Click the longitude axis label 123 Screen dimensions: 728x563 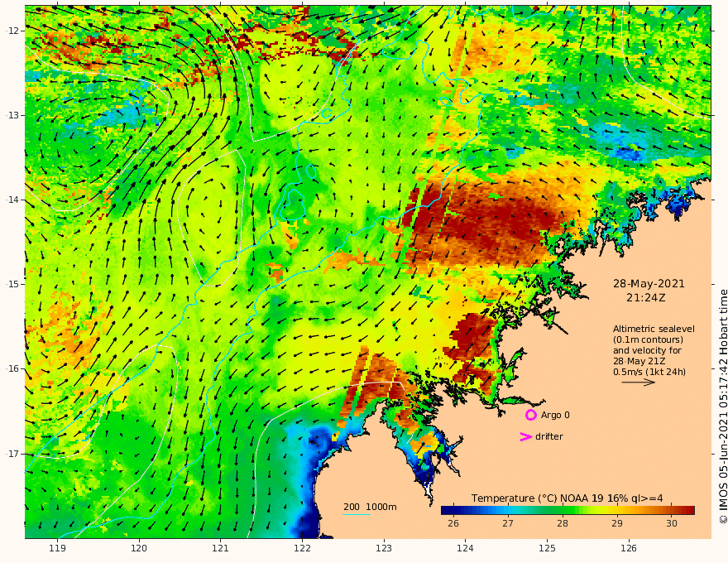(384, 548)
